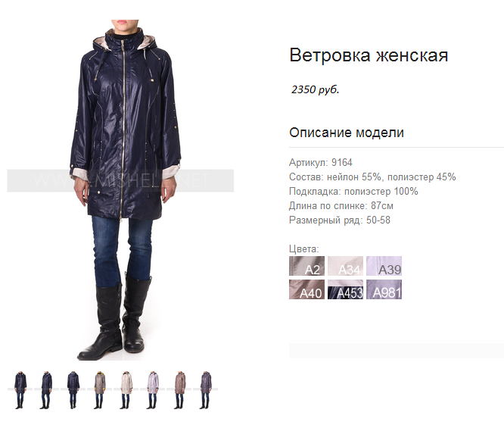
Task: View the light lavender jacket thumbnail
Action: point(153,390)
